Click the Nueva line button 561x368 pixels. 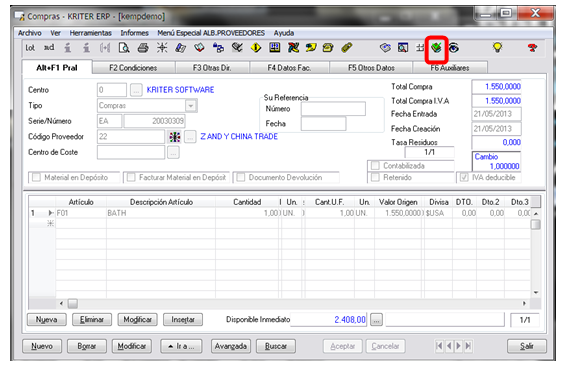(47, 319)
